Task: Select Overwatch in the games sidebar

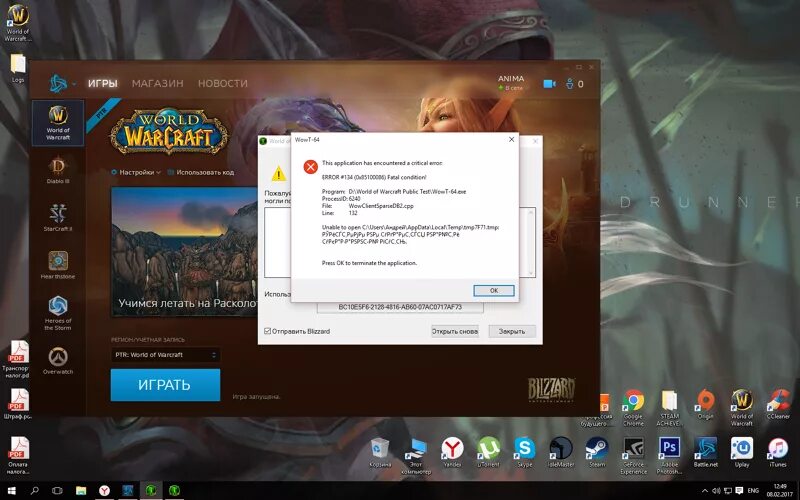Action: [x=58, y=360]
